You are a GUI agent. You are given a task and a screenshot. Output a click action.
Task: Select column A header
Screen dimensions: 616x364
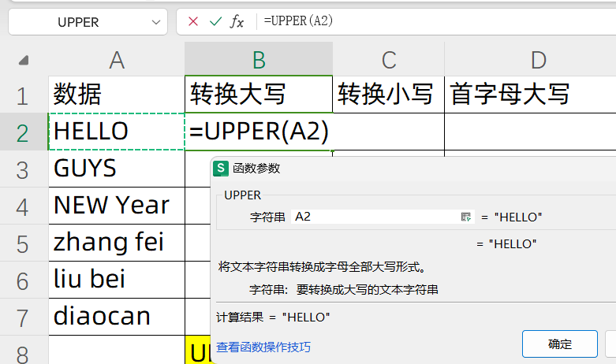coord(117,60)
